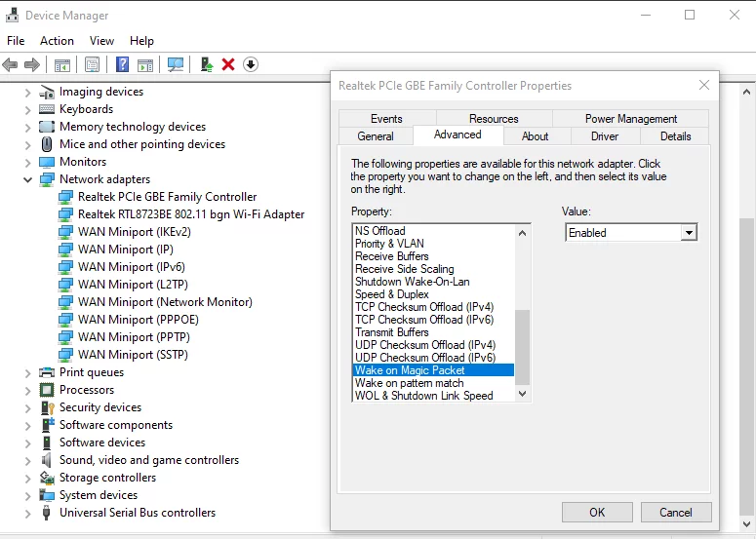
Task: Click the Monitors category icon
Action: point(47,162)
